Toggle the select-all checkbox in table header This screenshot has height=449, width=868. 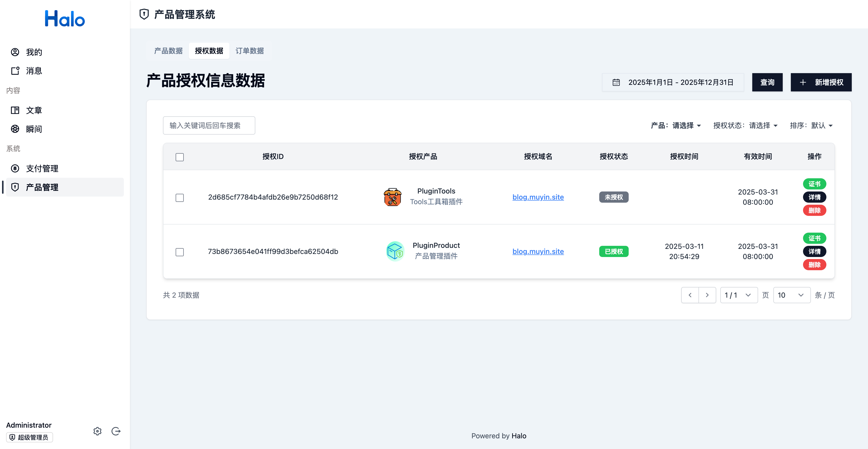click(x=180, y=157)
